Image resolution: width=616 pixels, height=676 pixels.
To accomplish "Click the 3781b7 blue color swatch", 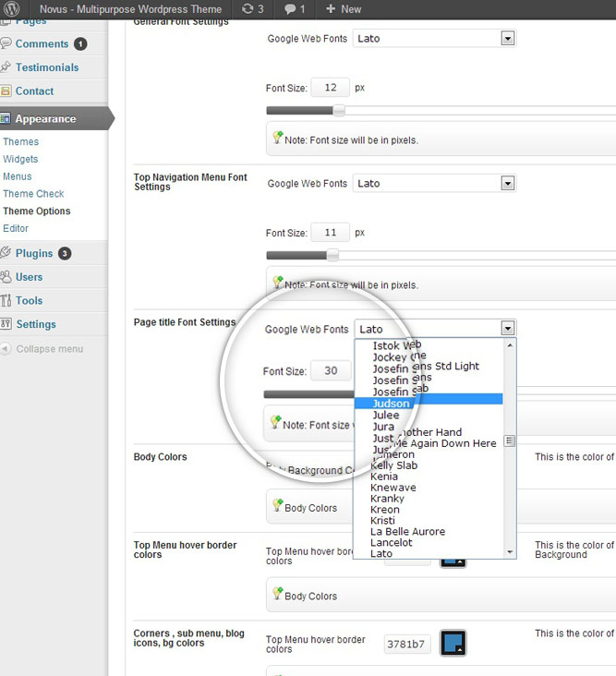I will click(x=453, y=643).
